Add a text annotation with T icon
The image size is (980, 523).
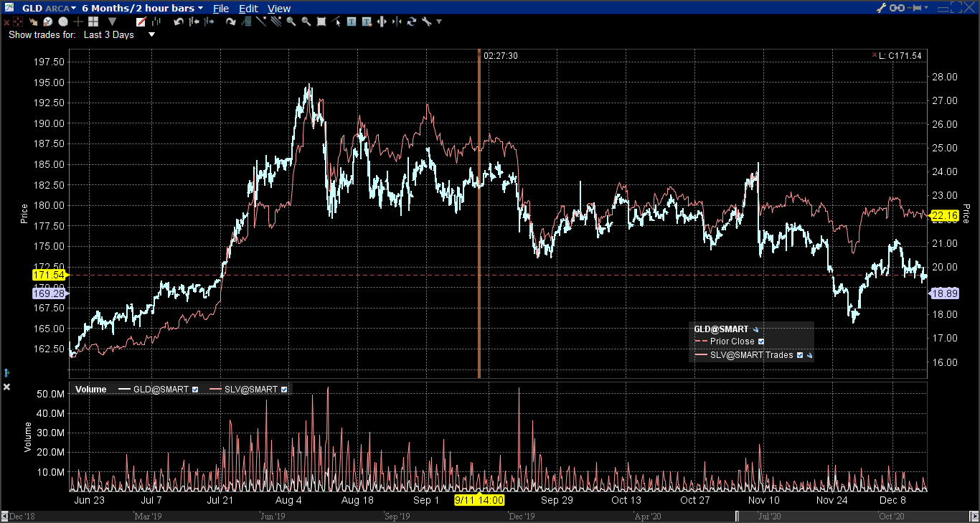pyautogui.click(x=352, y=22)
